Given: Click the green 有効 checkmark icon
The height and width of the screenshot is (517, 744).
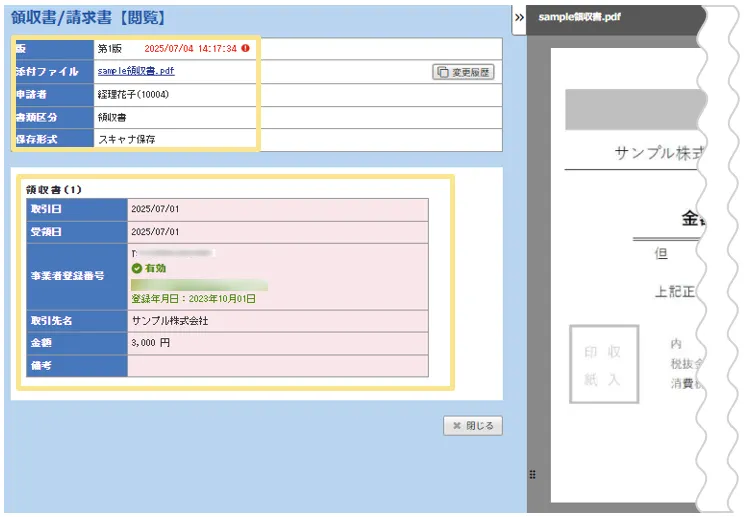Looking at the screenshot, I should (137, 268).
